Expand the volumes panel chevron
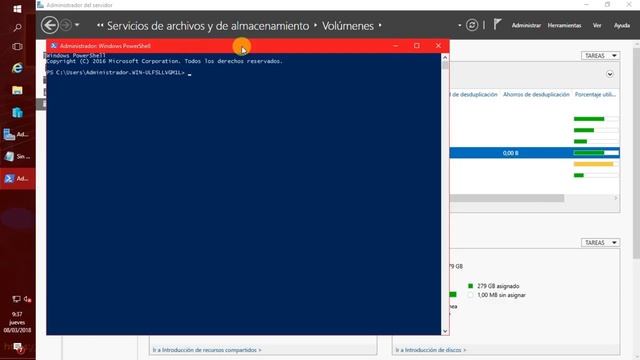Image resolution: width=640 pixels, height=360 pixels. 609,74
